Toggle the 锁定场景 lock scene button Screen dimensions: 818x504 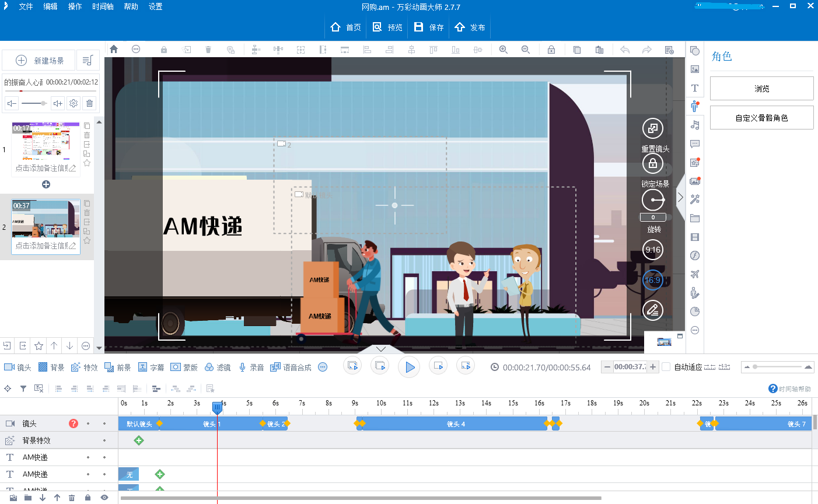click(x=652, y=163)
